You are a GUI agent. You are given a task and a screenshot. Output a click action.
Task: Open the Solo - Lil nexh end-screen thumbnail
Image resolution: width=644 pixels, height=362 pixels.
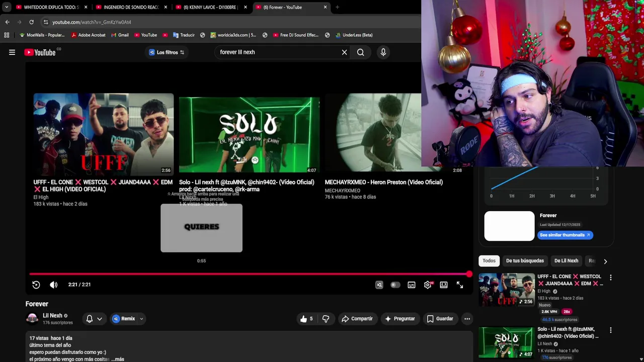[x=249, y=135]
